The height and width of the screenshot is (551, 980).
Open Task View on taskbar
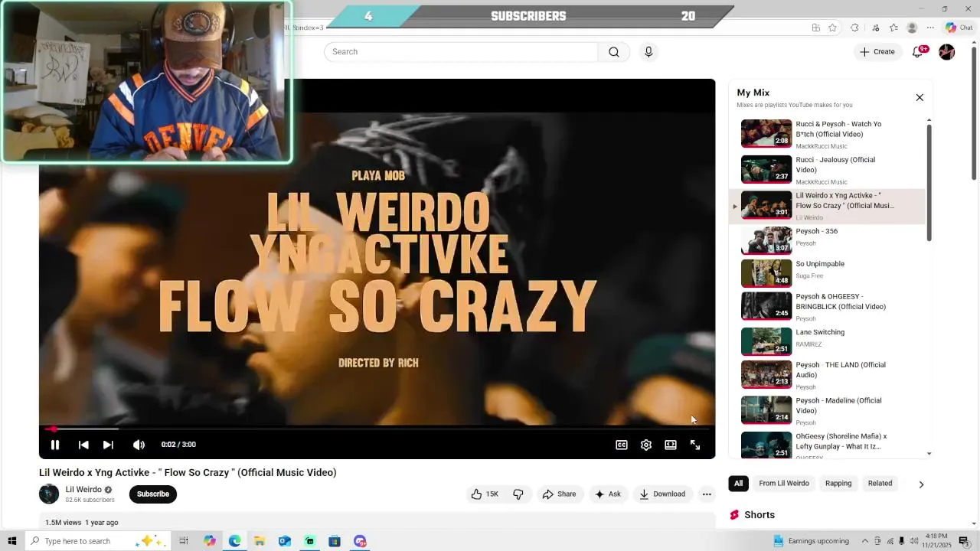pos(184,541)
